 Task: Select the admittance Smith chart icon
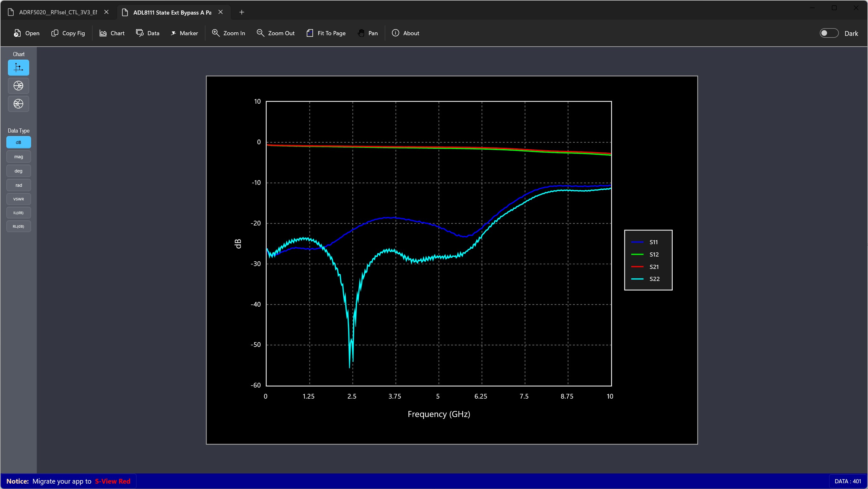click(18, 104)
